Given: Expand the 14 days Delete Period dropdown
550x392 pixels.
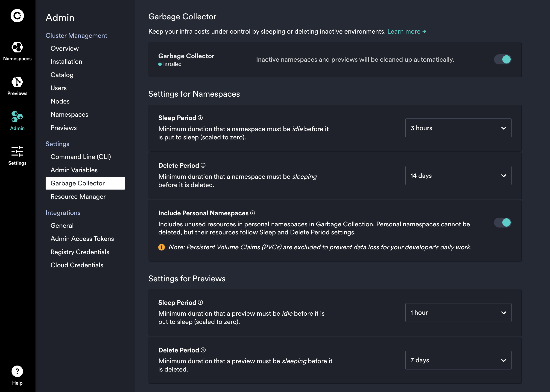Looking at the screenshot, I should [x=458, y=176].
